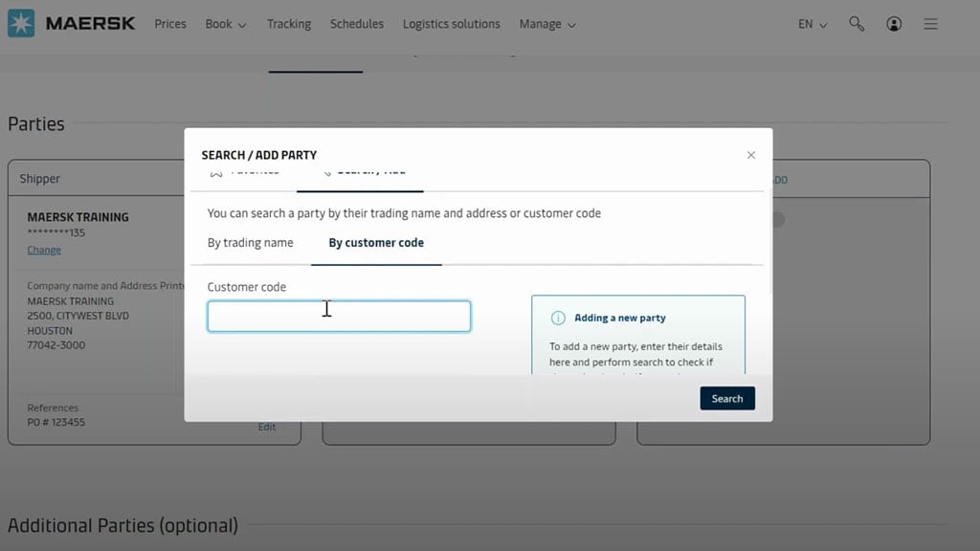980x551 pixels.
Task: Click the Edit link near PO # 123455
Action: pos(267,427)
